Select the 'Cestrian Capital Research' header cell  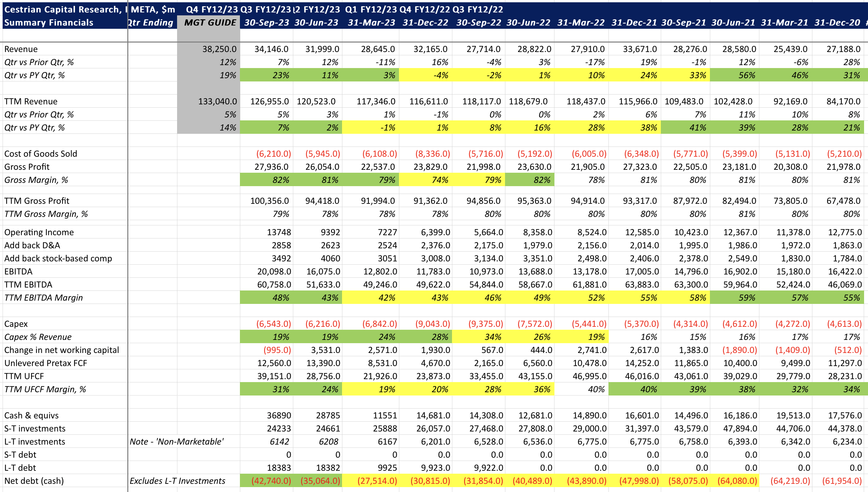65,9
